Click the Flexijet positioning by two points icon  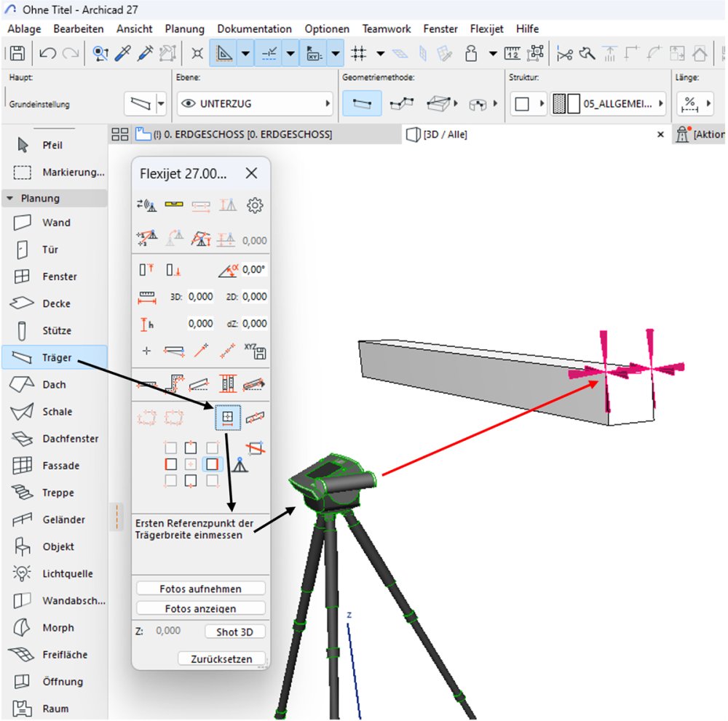coord(147,239)
